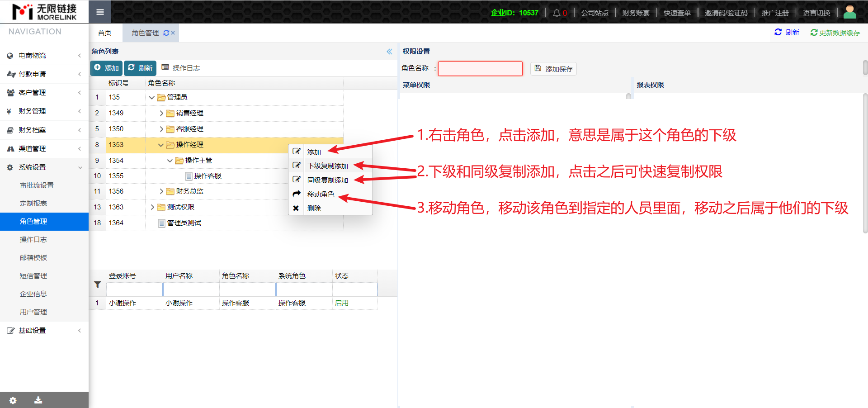
Task: Click the 企业ID: 10537 label
Action: pos(514,13)
